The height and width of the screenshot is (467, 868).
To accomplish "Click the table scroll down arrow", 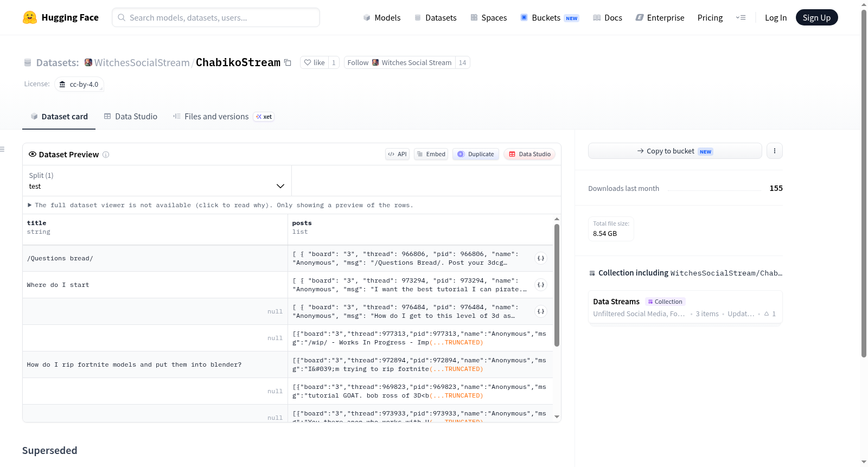I will [x=557, y=417].
